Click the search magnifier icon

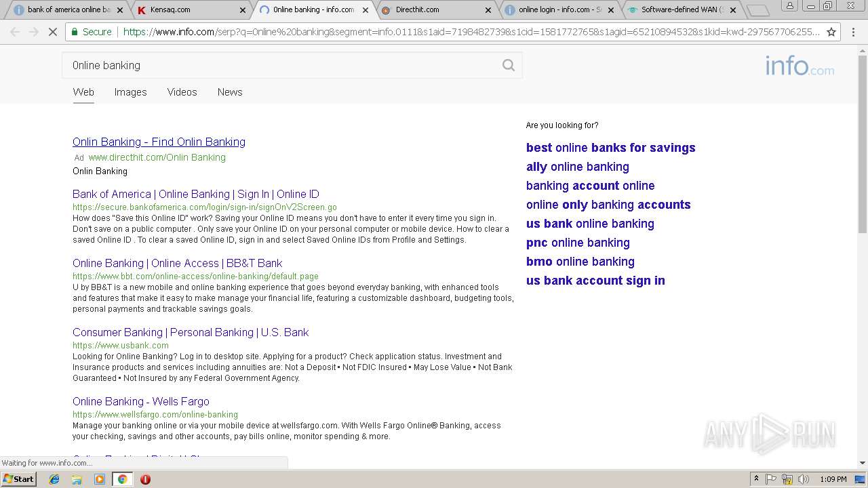click(x=508, y=65)
